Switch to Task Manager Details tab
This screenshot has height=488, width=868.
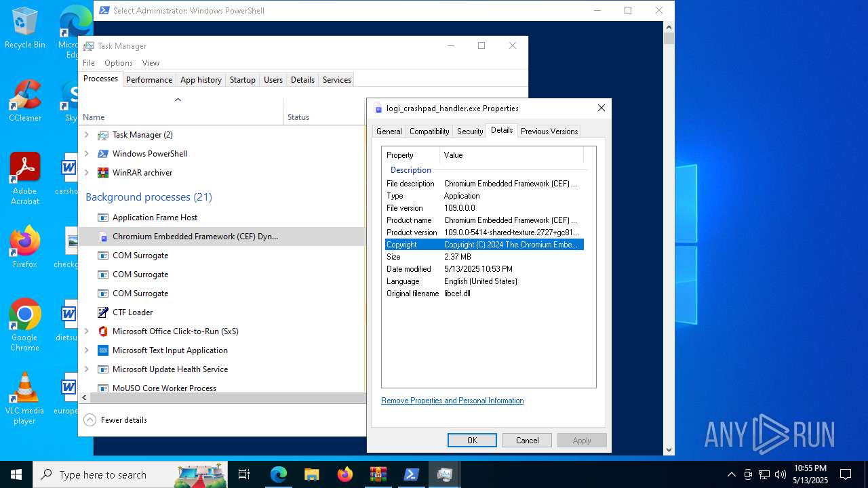(302, 80)
